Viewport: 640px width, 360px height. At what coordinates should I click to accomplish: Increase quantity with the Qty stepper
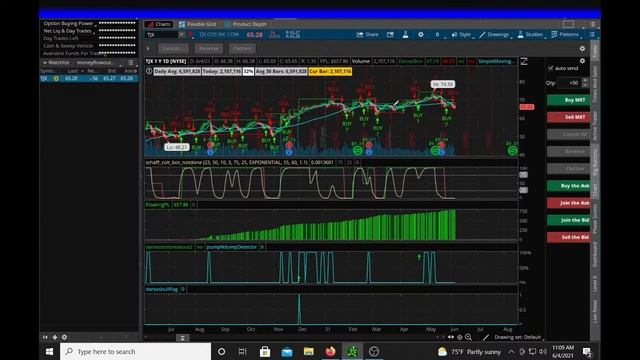point(585,80)
